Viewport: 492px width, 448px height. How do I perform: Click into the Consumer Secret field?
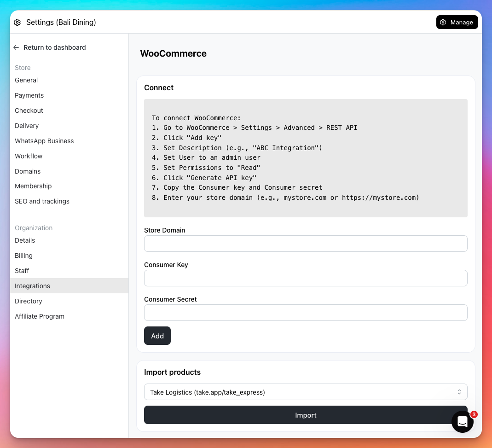(306, 313)
